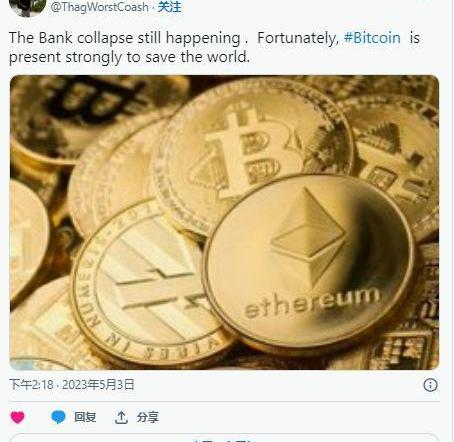The image size is (454, 442).
Task: Open the circled info icon beside the timestamp
Action: (430, 385)
